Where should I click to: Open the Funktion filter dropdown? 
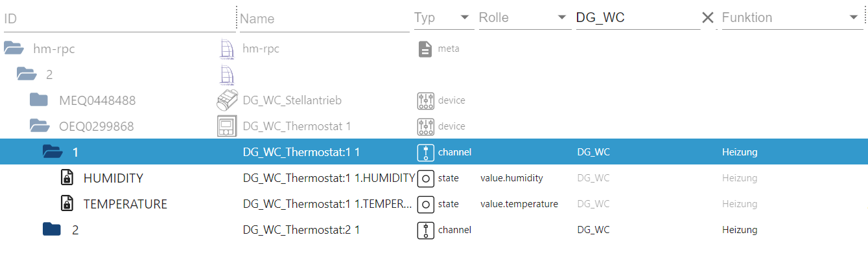coord(853,17)
